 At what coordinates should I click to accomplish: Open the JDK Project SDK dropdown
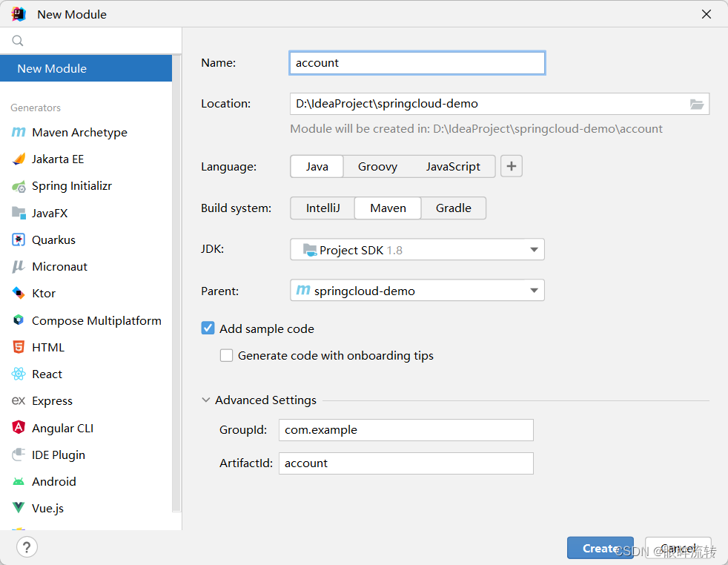pyautogui.click(x=417, y=250)
